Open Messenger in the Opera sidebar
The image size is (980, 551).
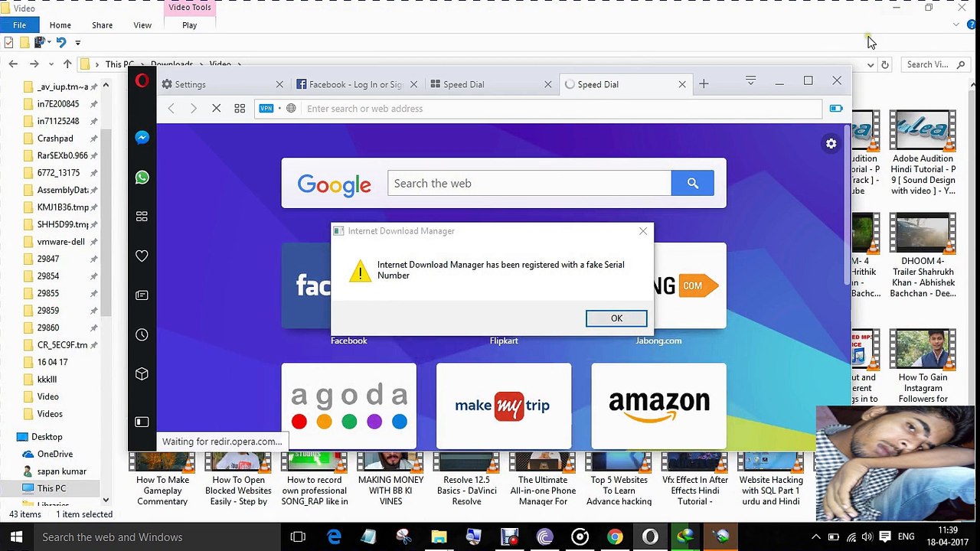(142, 138)
